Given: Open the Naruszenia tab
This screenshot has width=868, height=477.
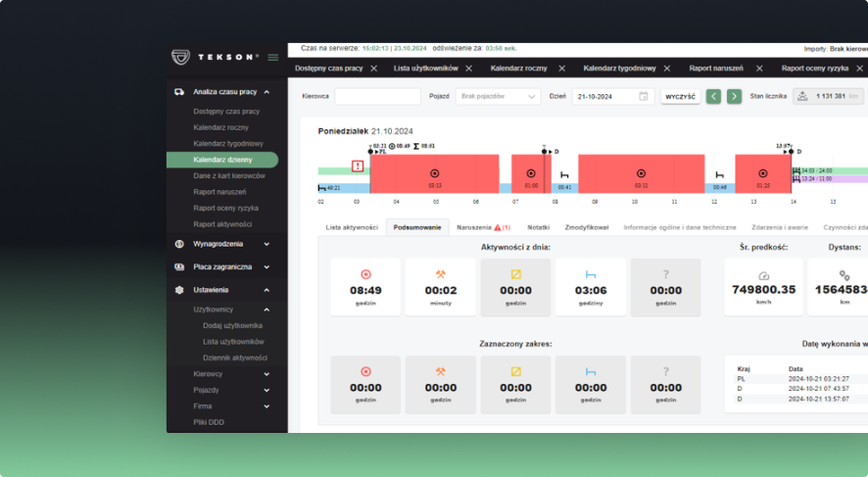Looking at the screenshot, I should [483, 226].
